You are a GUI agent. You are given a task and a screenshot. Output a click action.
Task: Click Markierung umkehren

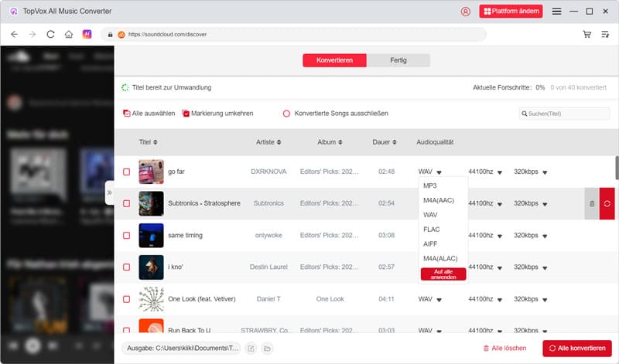point(217,113)
